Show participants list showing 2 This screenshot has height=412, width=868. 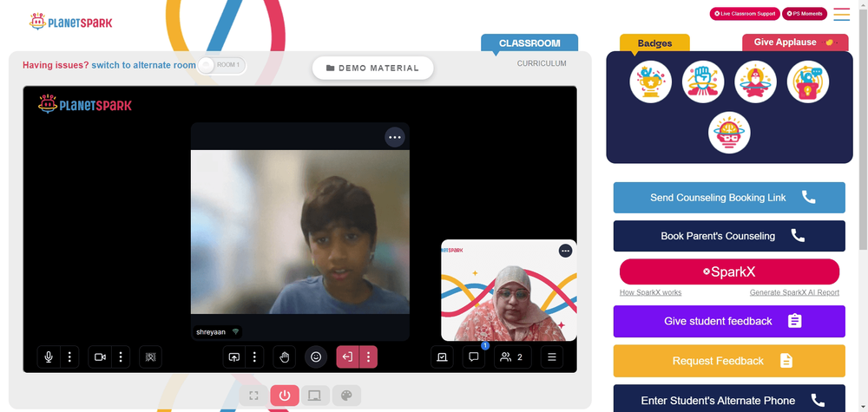[513, 357]
